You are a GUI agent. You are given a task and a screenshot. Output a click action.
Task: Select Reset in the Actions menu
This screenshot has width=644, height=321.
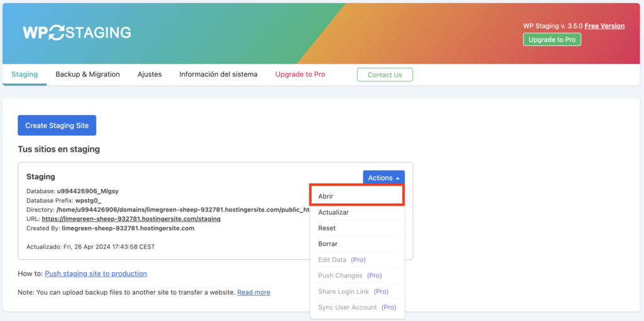(x=357, y=228)
